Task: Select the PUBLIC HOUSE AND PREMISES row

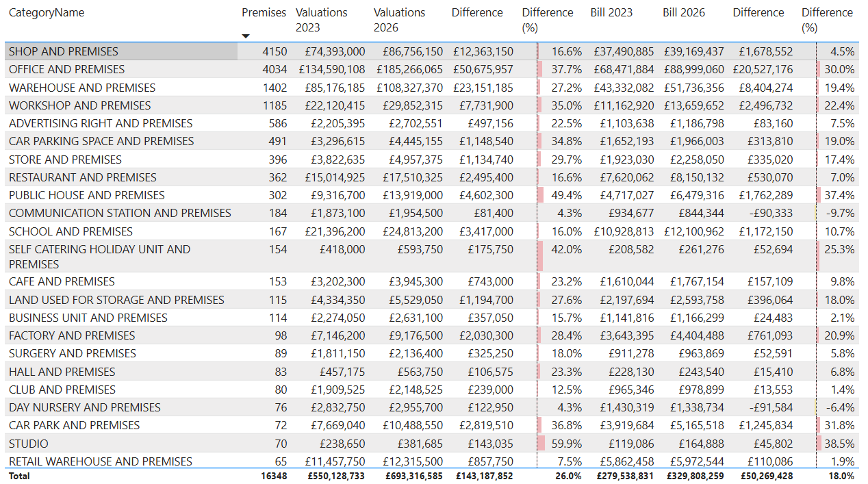Action: coord(87,195)
